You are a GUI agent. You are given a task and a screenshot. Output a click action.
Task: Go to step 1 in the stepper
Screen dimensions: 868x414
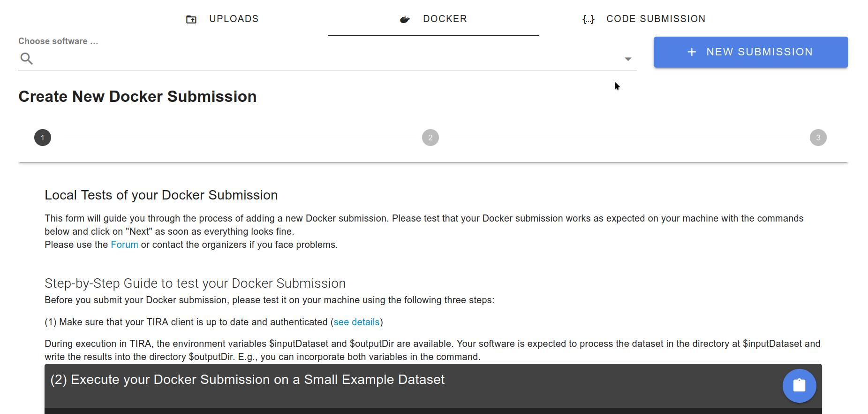pyautogui.click(x=43, y=138)
